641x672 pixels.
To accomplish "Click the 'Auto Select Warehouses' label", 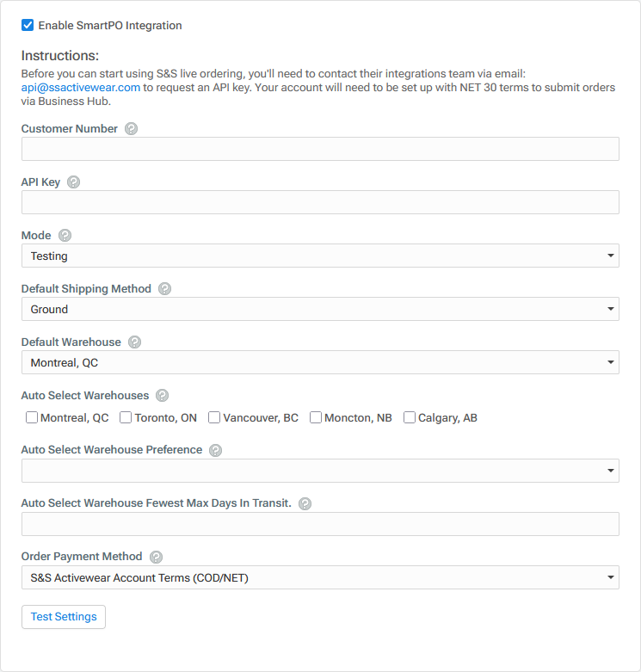I will [x=85, y=395].
